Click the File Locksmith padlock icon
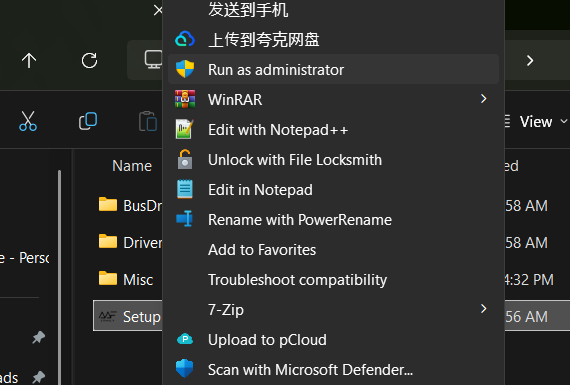Viewport: 570px width, 385px height. pos(185,159)
